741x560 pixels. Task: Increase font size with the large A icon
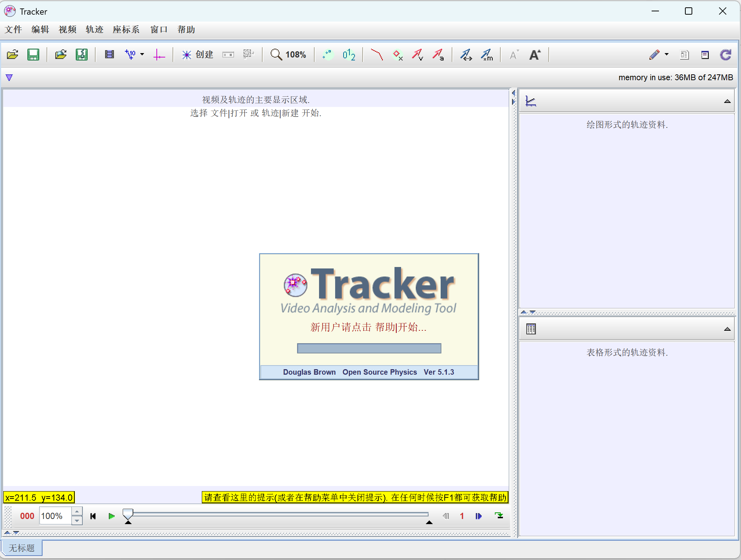pyautogui.click(x=535, y=54)
